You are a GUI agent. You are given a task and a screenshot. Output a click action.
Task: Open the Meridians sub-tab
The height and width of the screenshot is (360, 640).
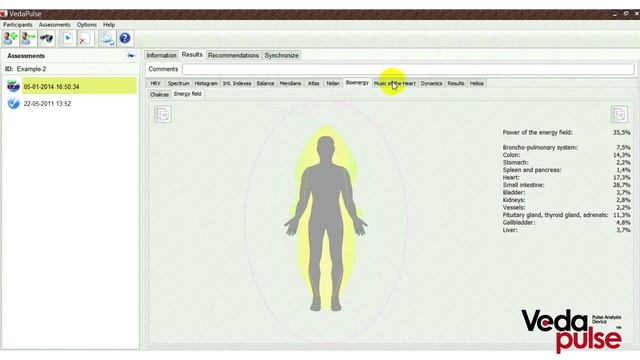click(x=290, y=83)
